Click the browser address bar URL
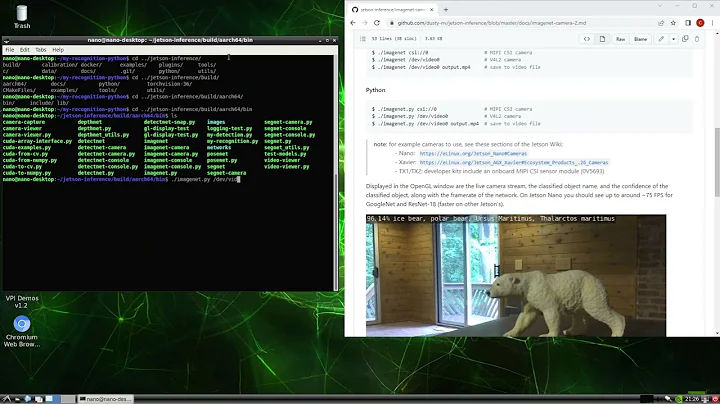This screenshot has height=404, width=720. (492, 23)
